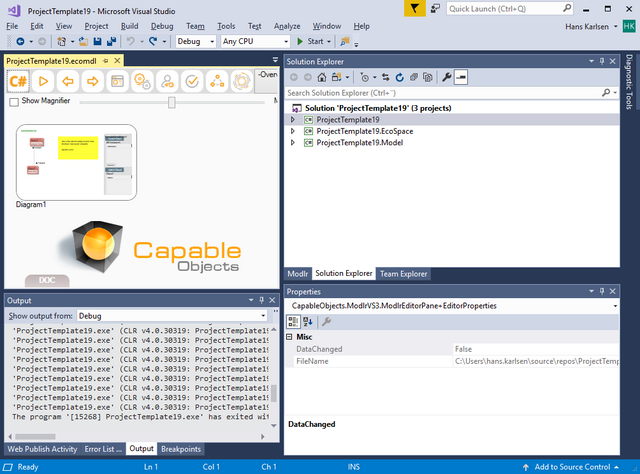Enable the Show Magnifier checkbox
The image size is (640, 474).
click(14, 102)
